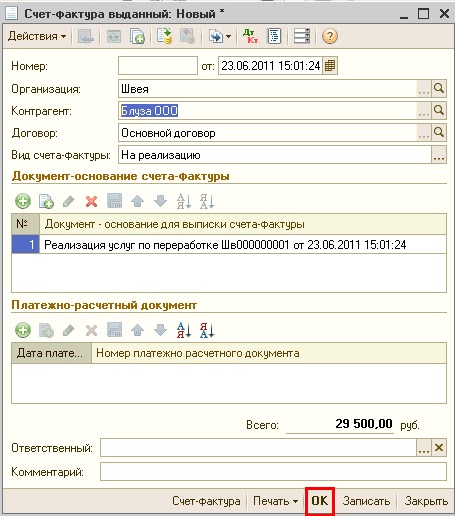Image resolution: width=455 pixels, height=516 pixels.
Task: Move row down in Документ-основание table
Action: pos(160,201)
